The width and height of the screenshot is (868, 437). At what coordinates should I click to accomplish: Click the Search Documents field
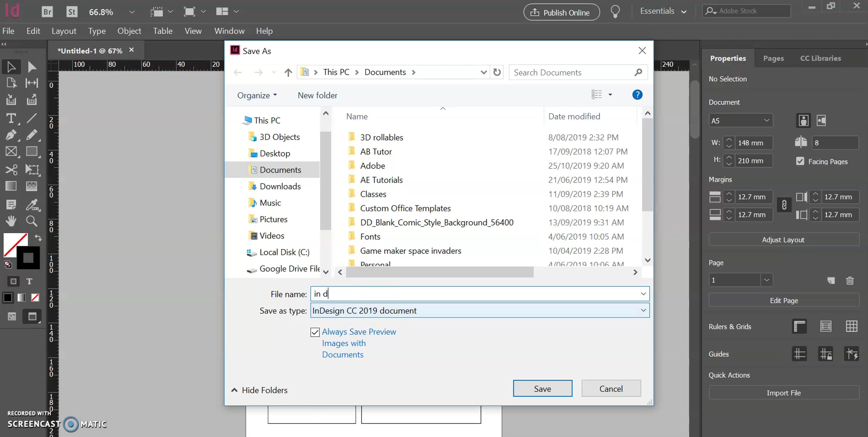point(578,73)
